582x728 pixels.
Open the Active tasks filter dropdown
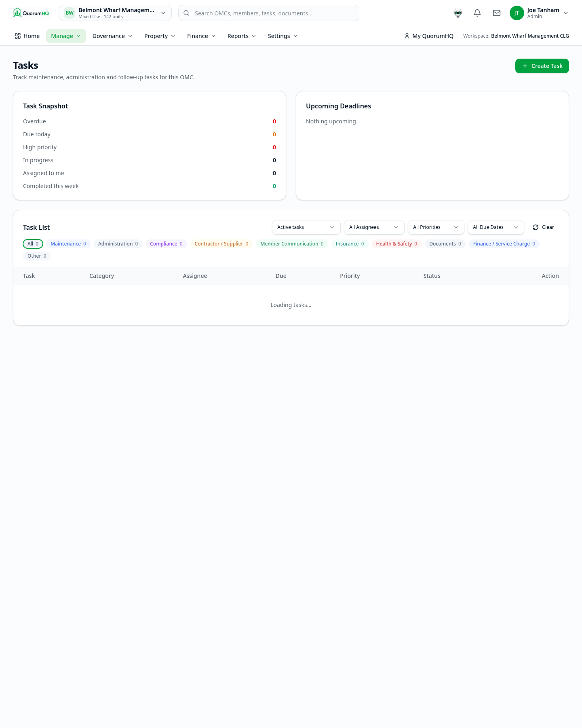pos(306,227)
